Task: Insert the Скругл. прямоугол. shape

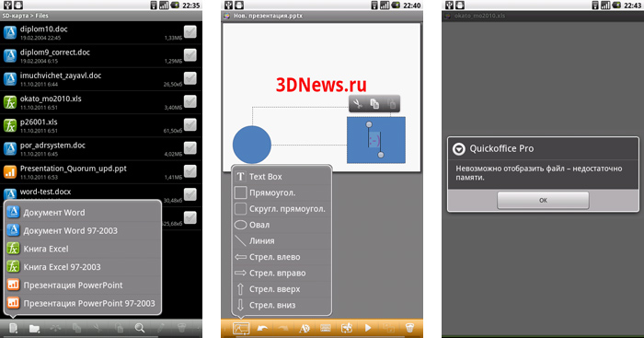Action: point(282,209)
